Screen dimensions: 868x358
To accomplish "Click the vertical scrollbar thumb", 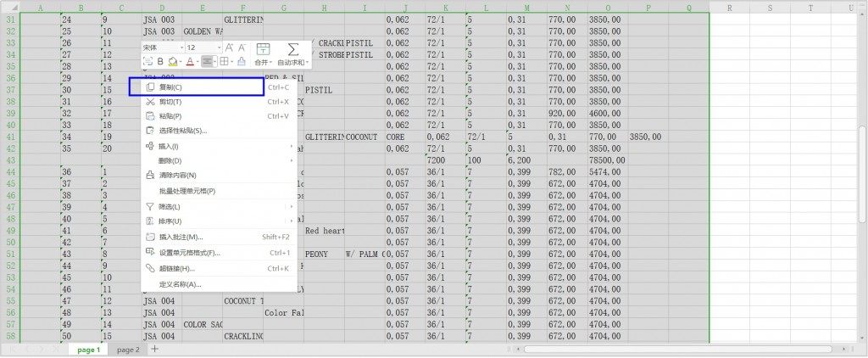I will [862, 174].
